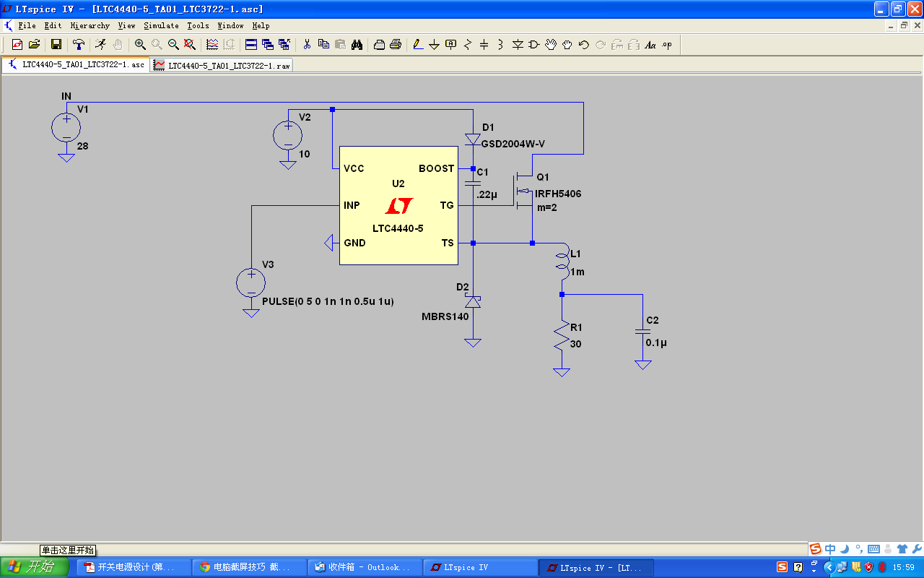Open a file with the Open folder icon
This screenshot has width=924, height=578.
point(34,45)
